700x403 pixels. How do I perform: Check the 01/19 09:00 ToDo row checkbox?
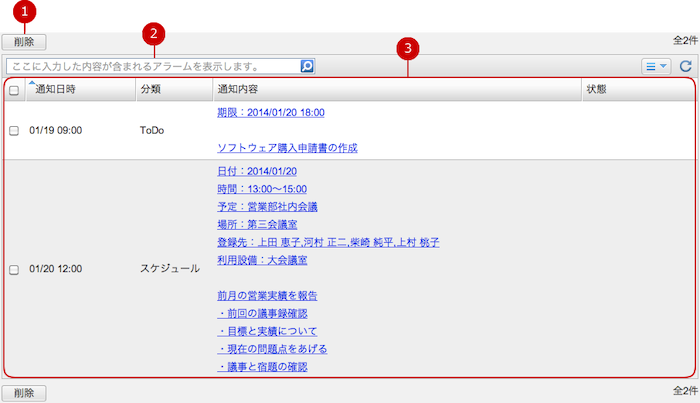tap(14, 130)
